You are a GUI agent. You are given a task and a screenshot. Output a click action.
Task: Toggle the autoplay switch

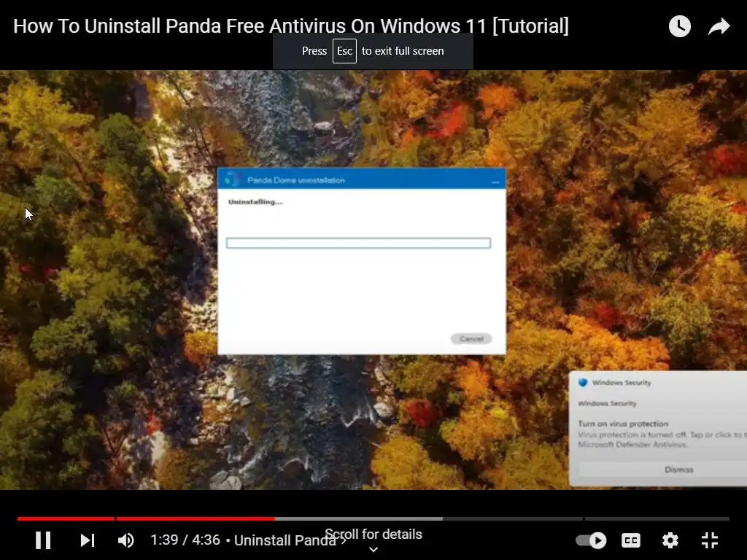click(x=591, y=540)
